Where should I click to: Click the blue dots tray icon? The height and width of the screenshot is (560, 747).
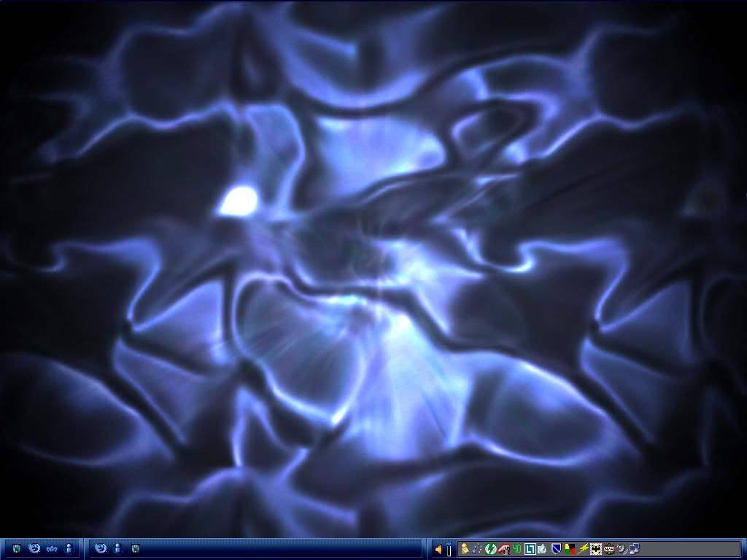(477, 549)
